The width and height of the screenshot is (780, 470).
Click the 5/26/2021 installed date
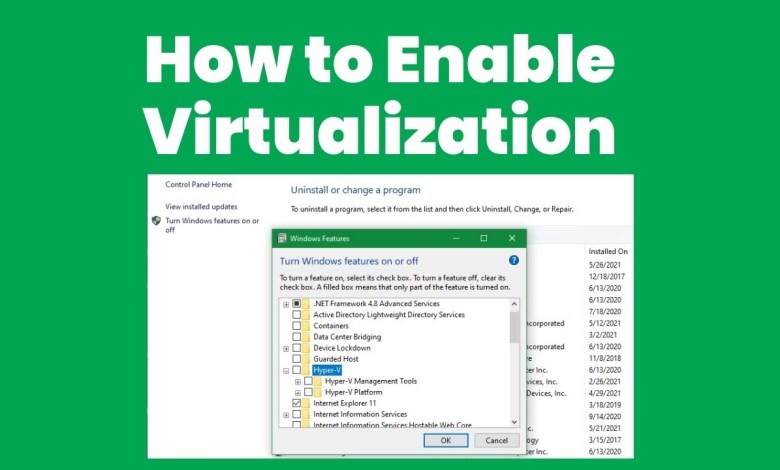coord(604,265)
